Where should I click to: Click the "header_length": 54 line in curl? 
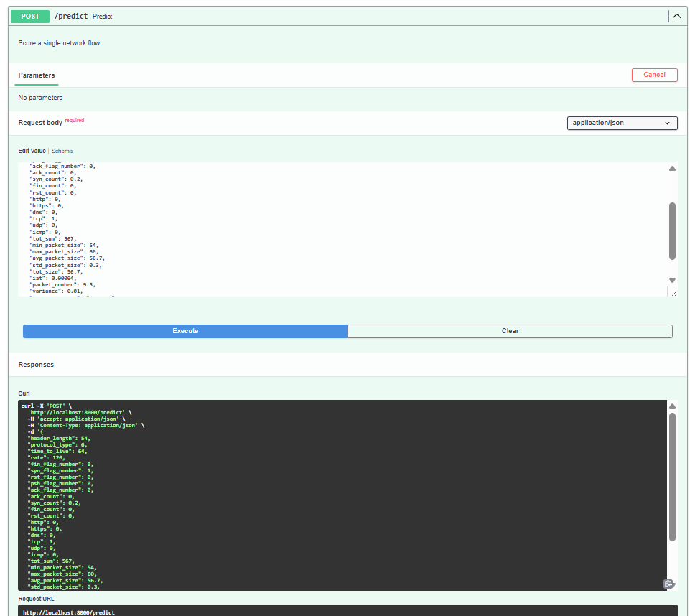[x=59, y=438]
